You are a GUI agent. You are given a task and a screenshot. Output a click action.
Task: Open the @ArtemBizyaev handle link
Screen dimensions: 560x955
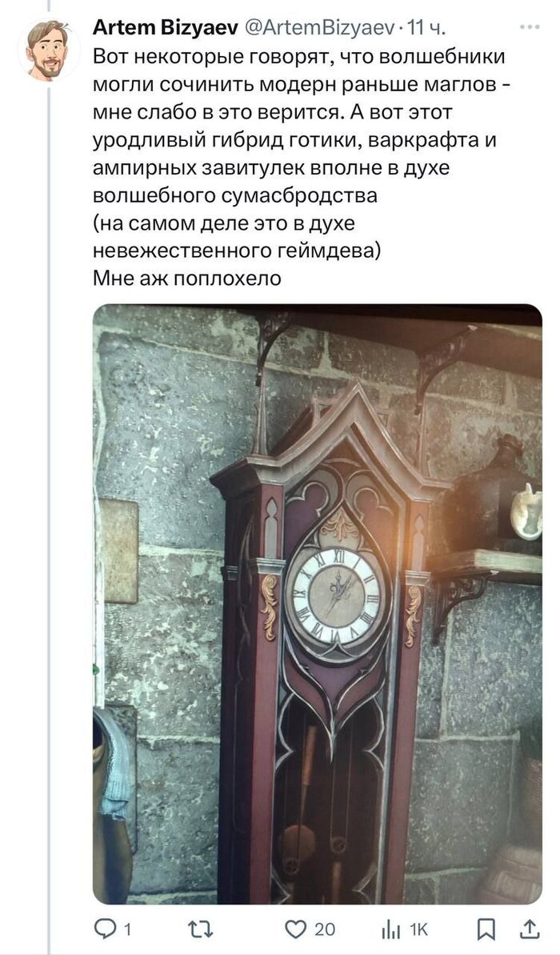320,27
